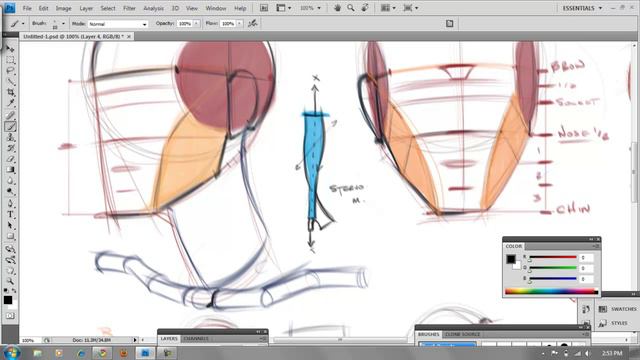Open the status bar info arrow
Viewport: 640px width, 360px height.
[135, 340]
